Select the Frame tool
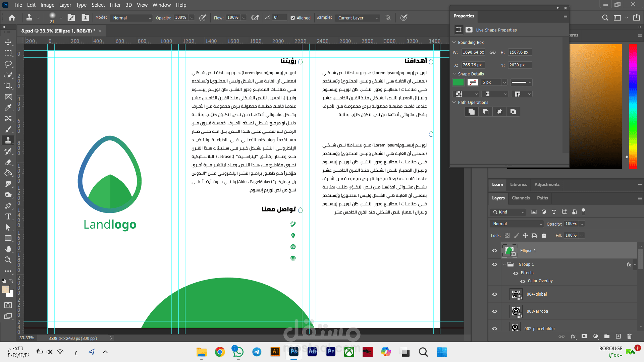Image resolution: width=644 pixels, height=362 pixels. point(8,97)
